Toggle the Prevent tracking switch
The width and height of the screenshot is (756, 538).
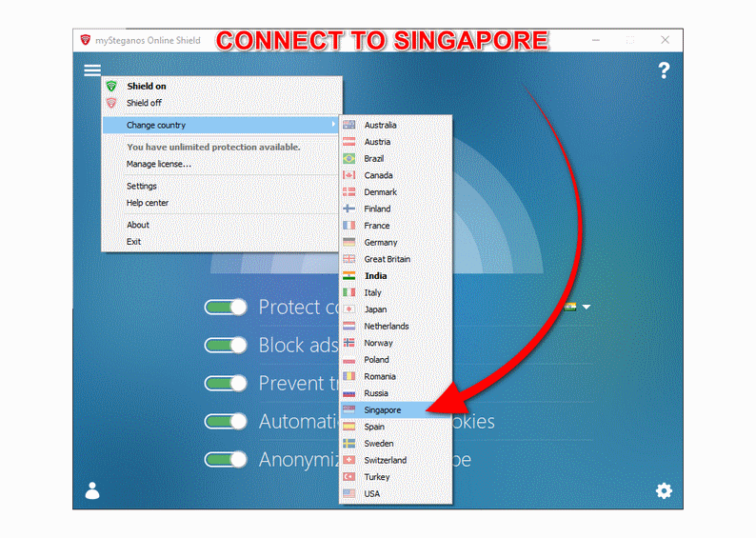226,383
